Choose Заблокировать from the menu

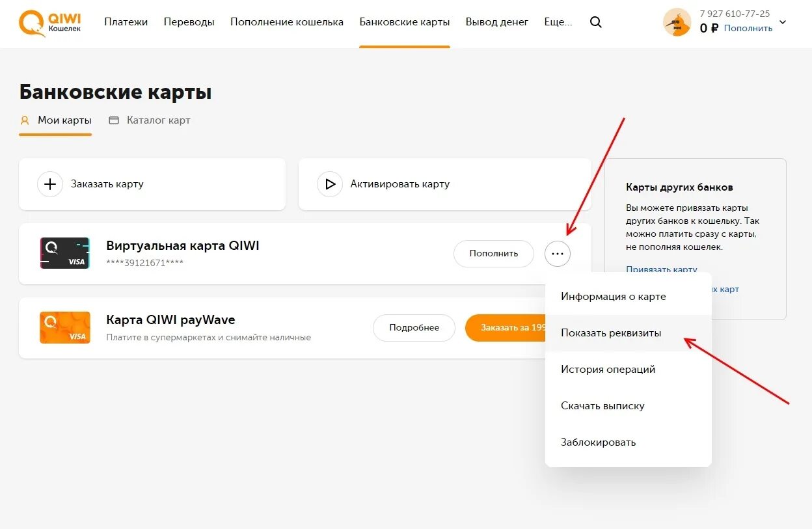tap(629, 442)
